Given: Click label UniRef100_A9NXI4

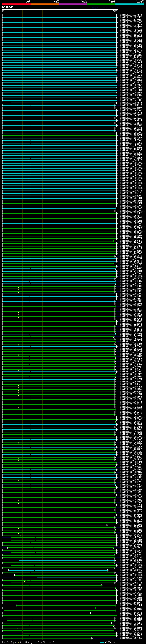Looking at the screenshot, I should click(x=131, y=65).
